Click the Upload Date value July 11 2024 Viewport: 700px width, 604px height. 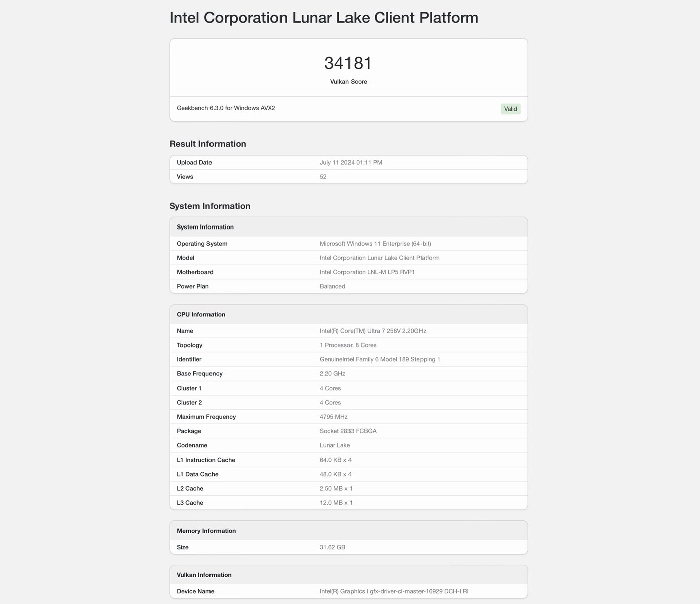point(351,163)
